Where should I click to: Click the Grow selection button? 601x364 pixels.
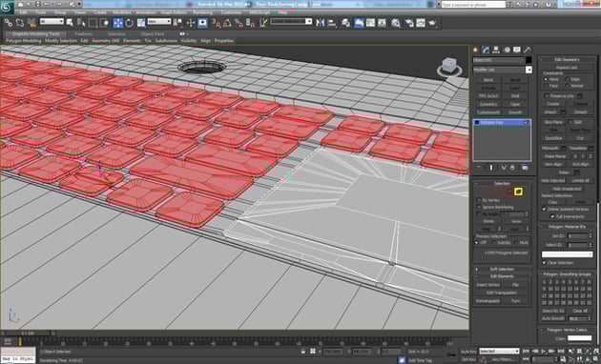(516, 221)
